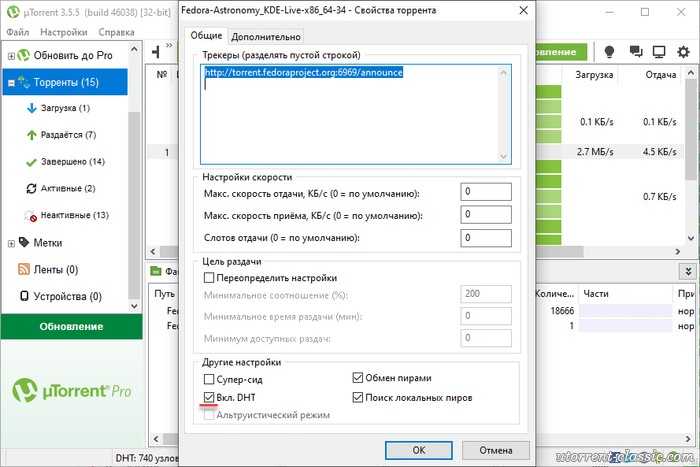Click the sidebar vertical scrollbar thumb

click(x=134, y=205)
